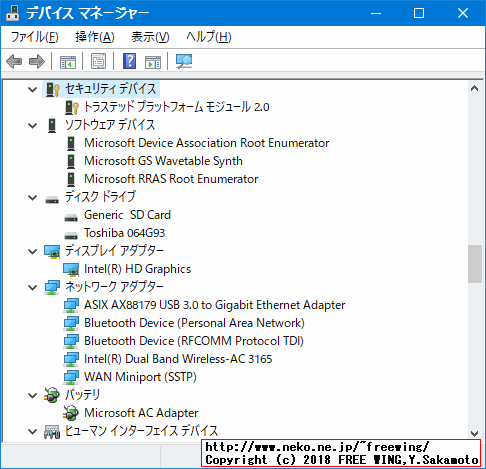Click the drive icon beside Generic SD Card

click(71, 217)
